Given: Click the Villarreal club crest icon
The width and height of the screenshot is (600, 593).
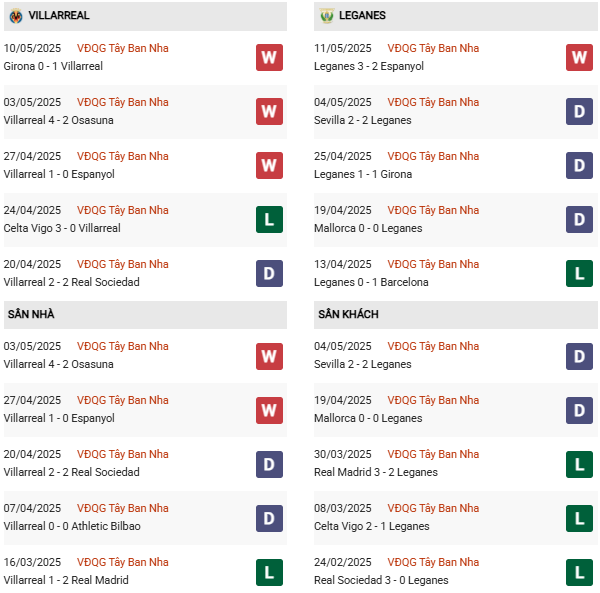Looking at the screenshot, I should point(16,16).
